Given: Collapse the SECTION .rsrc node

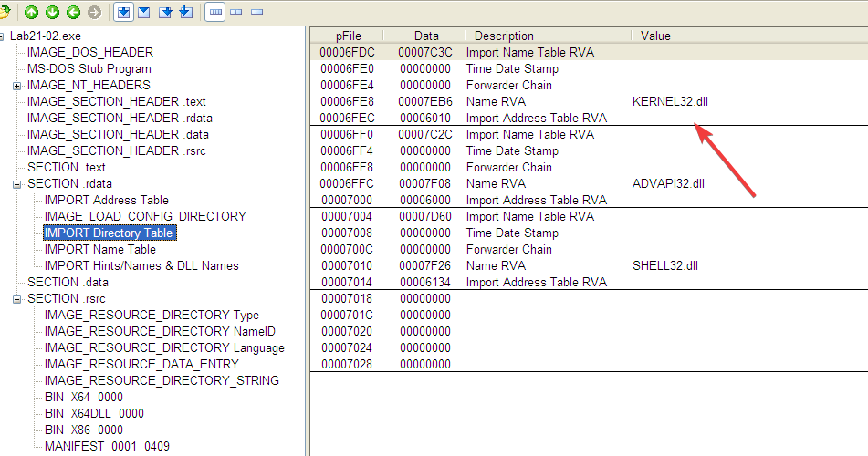Looking at the screenshot, I should pyautogui.click(x=17, y=299).
